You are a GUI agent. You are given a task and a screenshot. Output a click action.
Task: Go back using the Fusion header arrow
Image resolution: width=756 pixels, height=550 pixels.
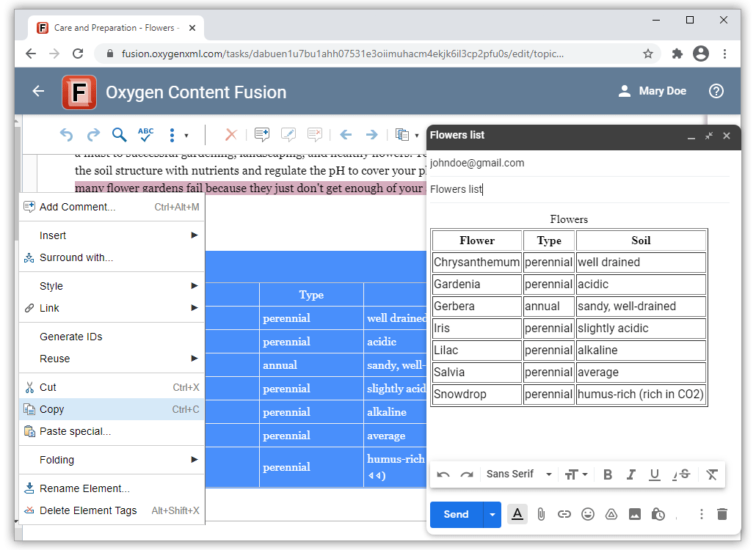pyautogui.click(x=39, y=91)
